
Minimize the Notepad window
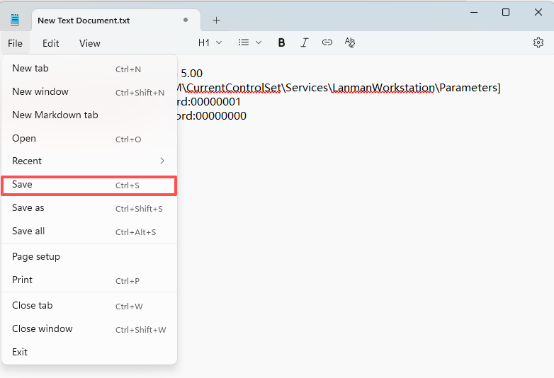tap(474, 13)
